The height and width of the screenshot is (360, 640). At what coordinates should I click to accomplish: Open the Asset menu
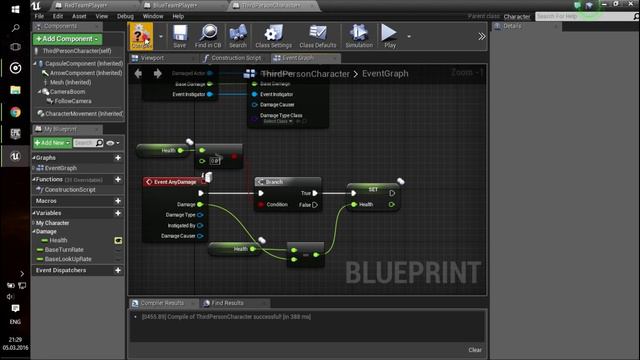(79, 16)
